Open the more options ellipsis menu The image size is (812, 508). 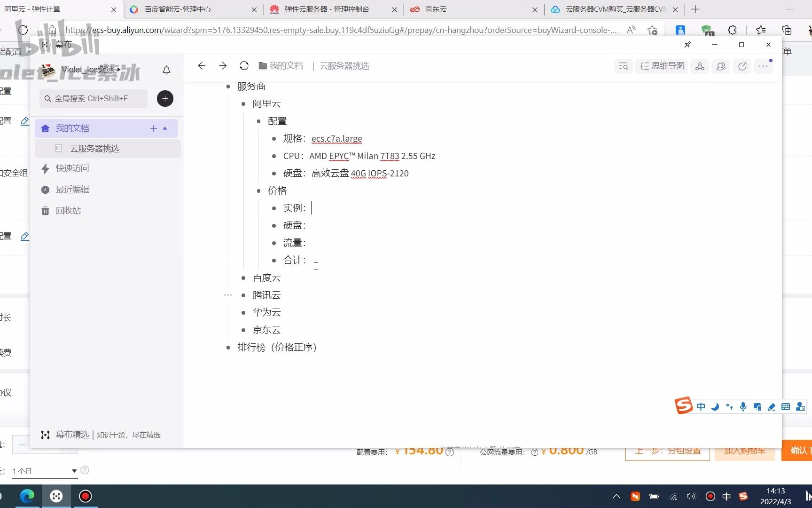(763, 66)
